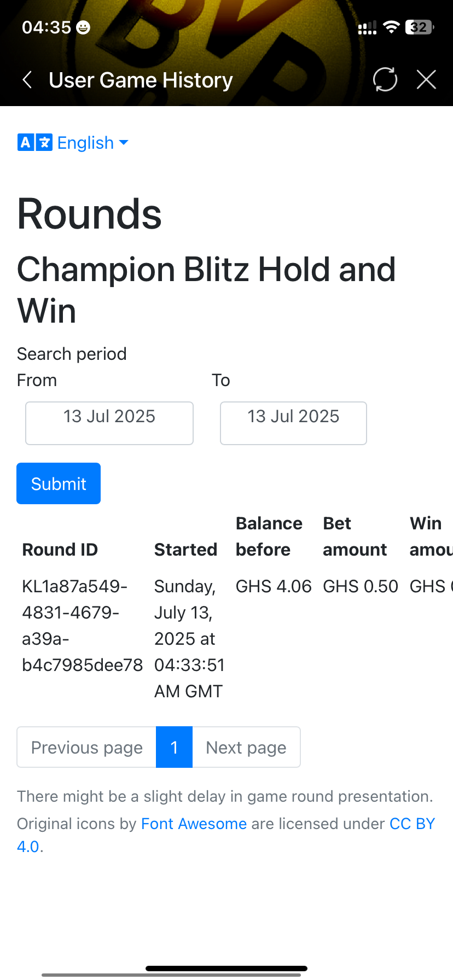Select the From date field
The image size is (453, 980).
click(109, 423)
